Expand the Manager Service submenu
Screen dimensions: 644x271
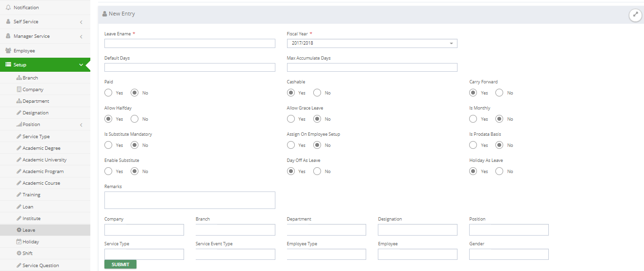click(x=45, y=36)
